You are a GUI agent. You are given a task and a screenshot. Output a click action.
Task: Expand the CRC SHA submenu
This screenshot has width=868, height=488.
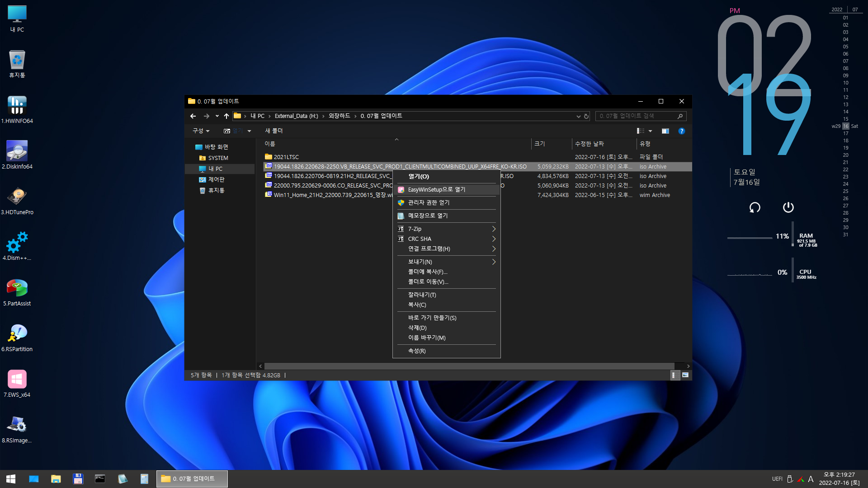(447, 239)
